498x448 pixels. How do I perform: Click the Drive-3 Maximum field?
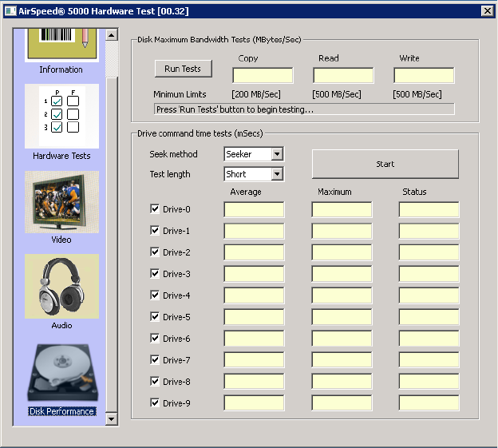342,274
